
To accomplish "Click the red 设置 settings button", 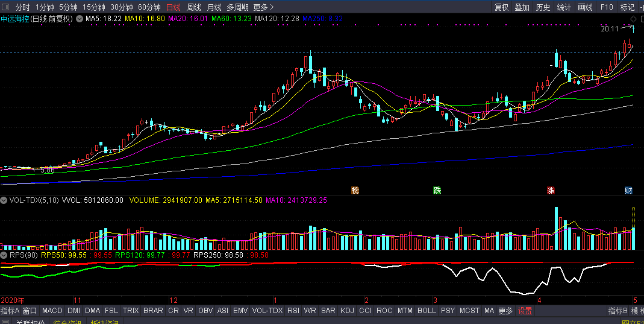I will click(x=525, y=311).
